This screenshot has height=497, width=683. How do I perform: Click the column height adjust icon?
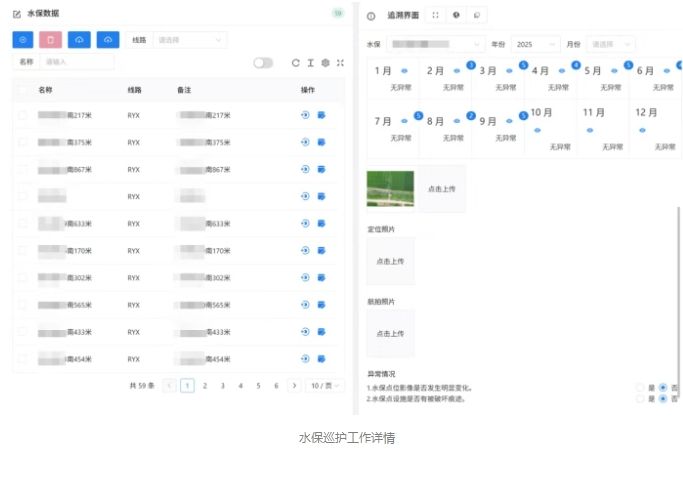point(310,63)
